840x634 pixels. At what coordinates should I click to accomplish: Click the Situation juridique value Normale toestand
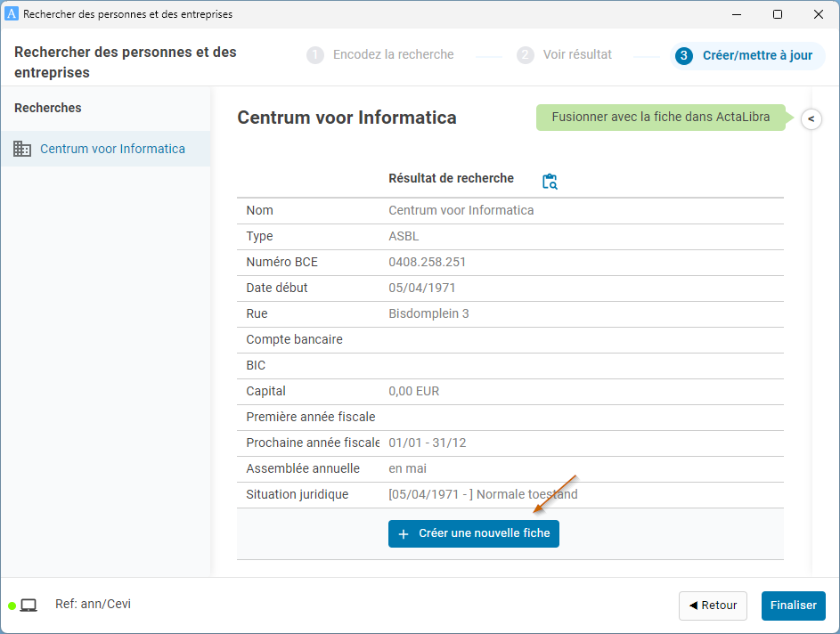tap(483, 494)
